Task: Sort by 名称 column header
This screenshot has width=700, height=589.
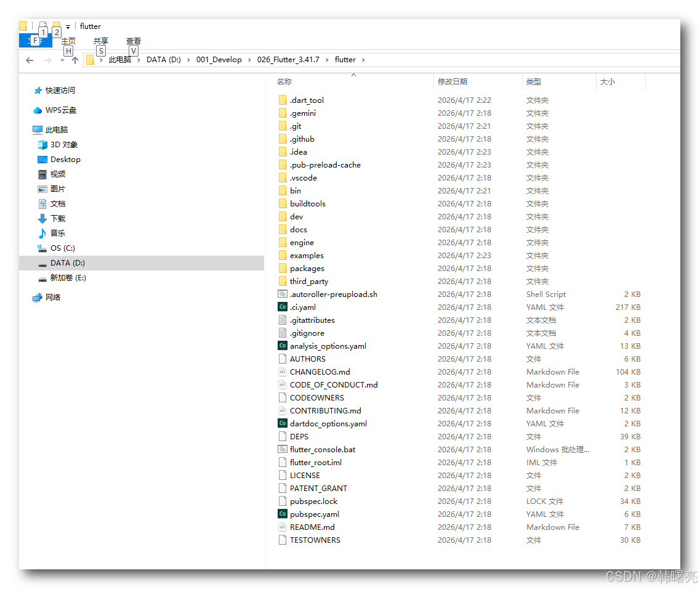Action: coord(284,82)
